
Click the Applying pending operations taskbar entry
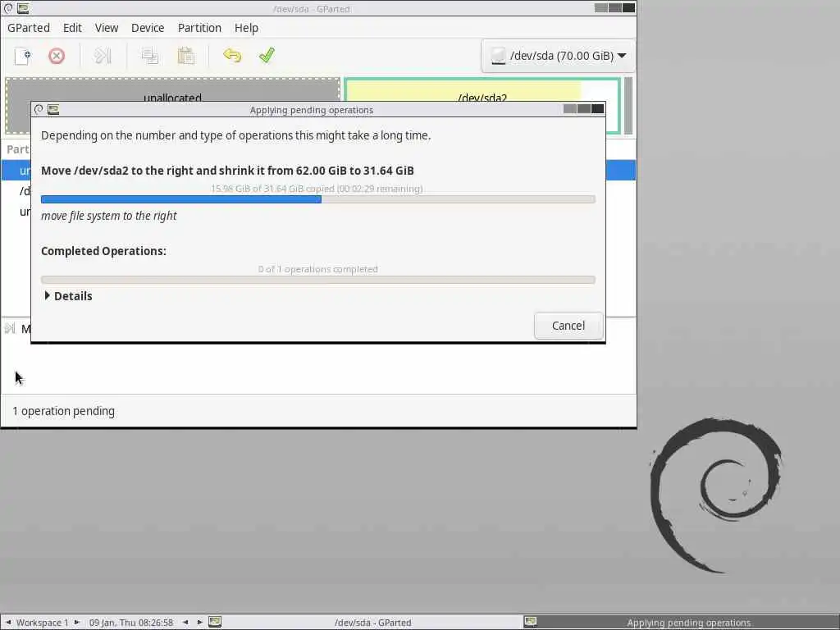[689, 623]
